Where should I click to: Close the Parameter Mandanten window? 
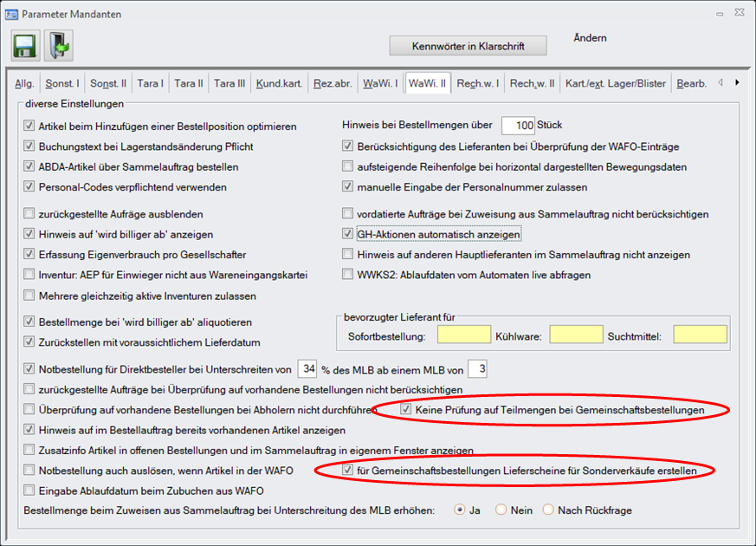(740, 15)
